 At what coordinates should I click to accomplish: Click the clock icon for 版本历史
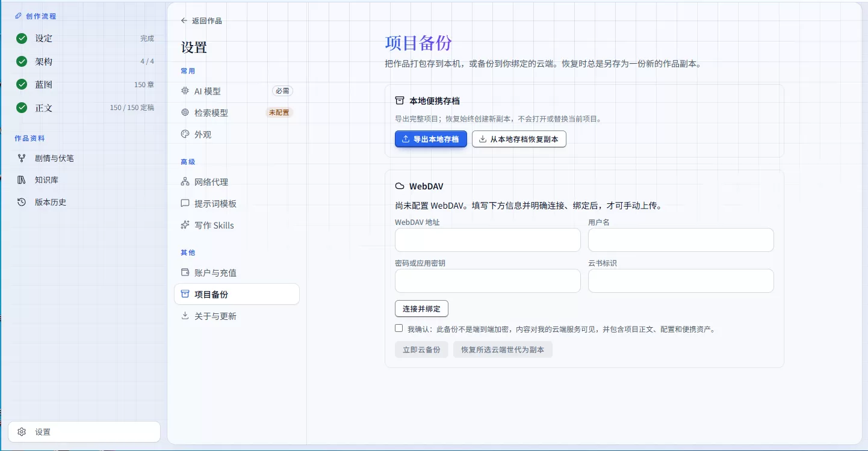coord(22,202)
